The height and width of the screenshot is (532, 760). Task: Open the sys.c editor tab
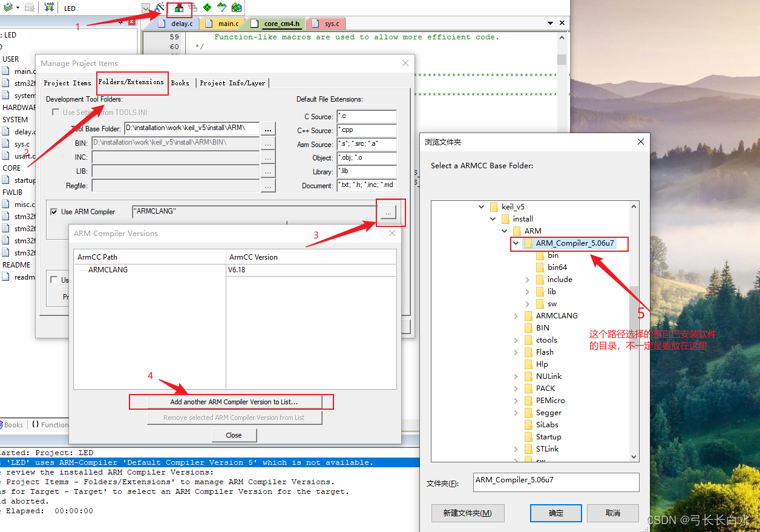point(326,24)
